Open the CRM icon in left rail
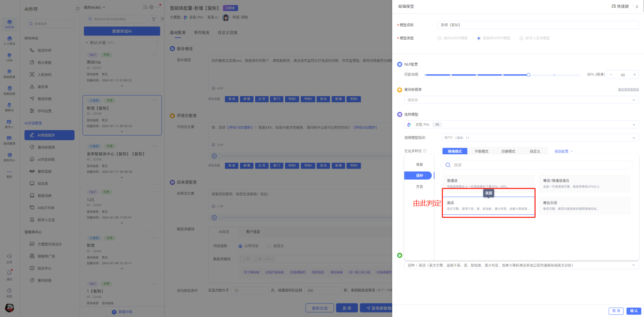This screenshot has height=317, width=644. (x=10, y=56)
